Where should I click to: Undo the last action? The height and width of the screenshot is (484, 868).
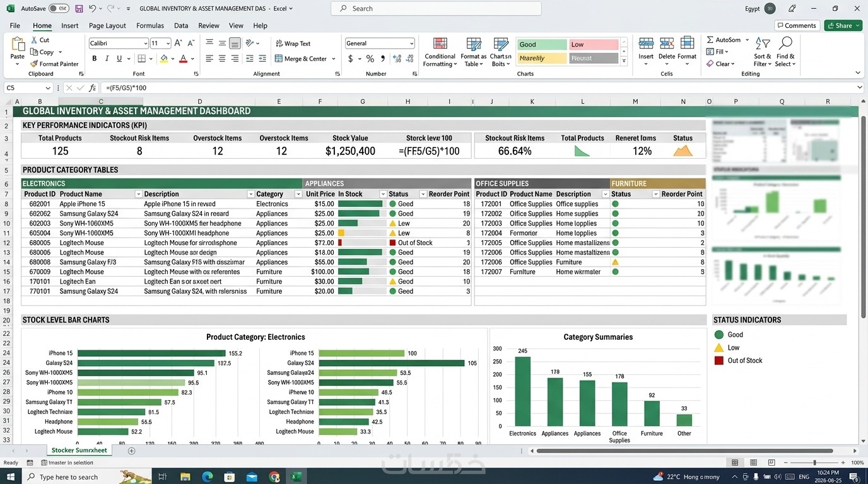[93, 9]
